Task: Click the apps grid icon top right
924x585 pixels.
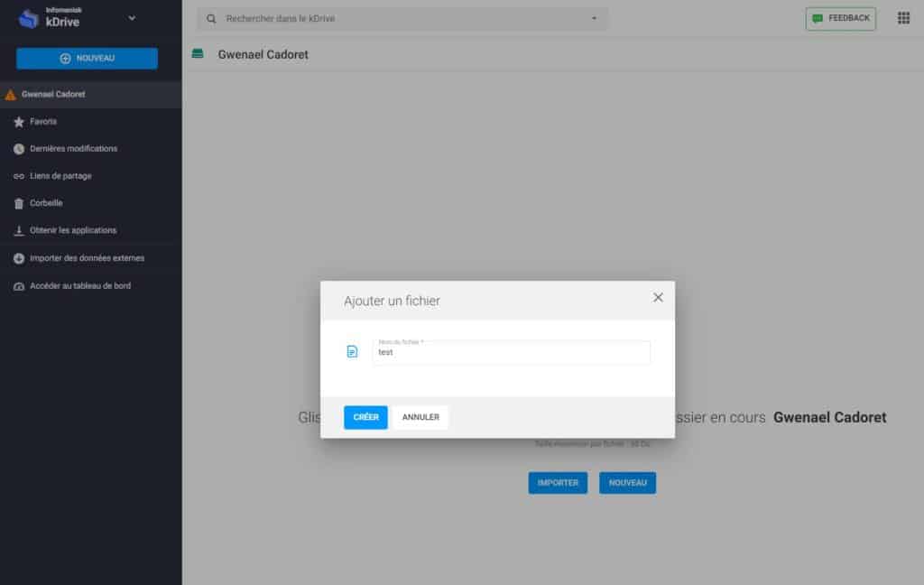Action: coord(903,18)
